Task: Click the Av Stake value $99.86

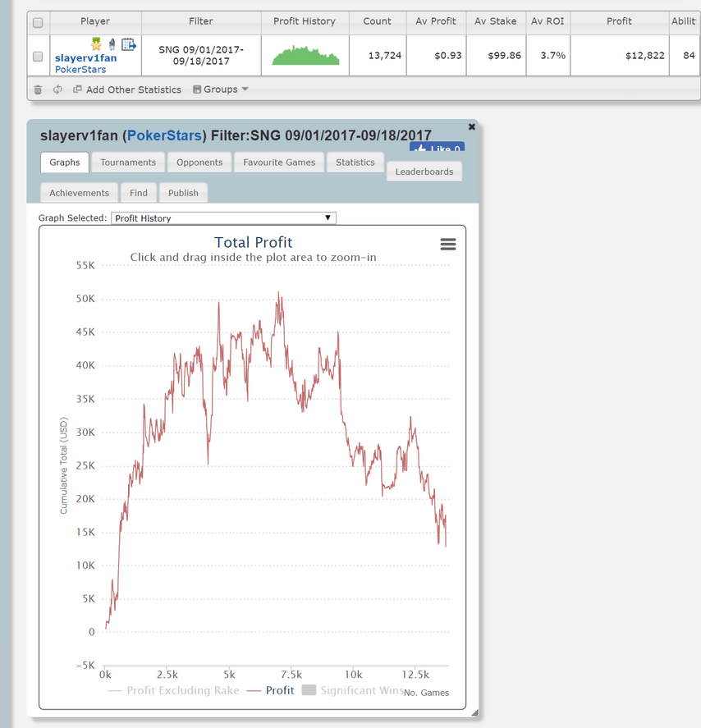Action: point(504,55)
